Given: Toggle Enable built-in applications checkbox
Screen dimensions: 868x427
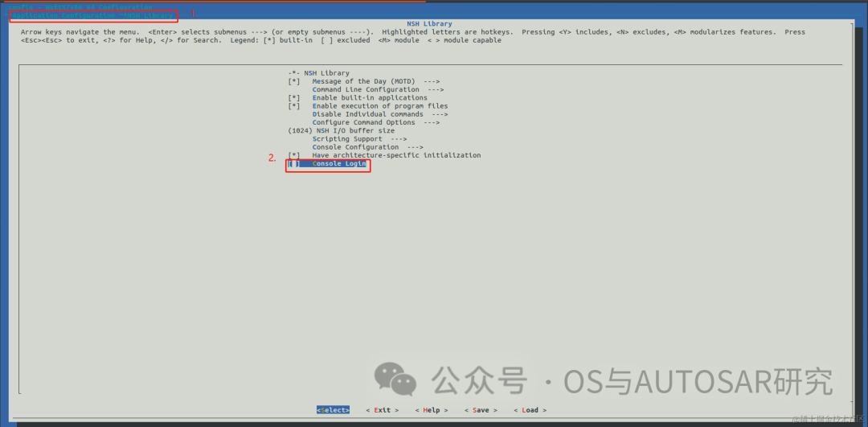Looking at the screenshot, I should click(294, 98).
